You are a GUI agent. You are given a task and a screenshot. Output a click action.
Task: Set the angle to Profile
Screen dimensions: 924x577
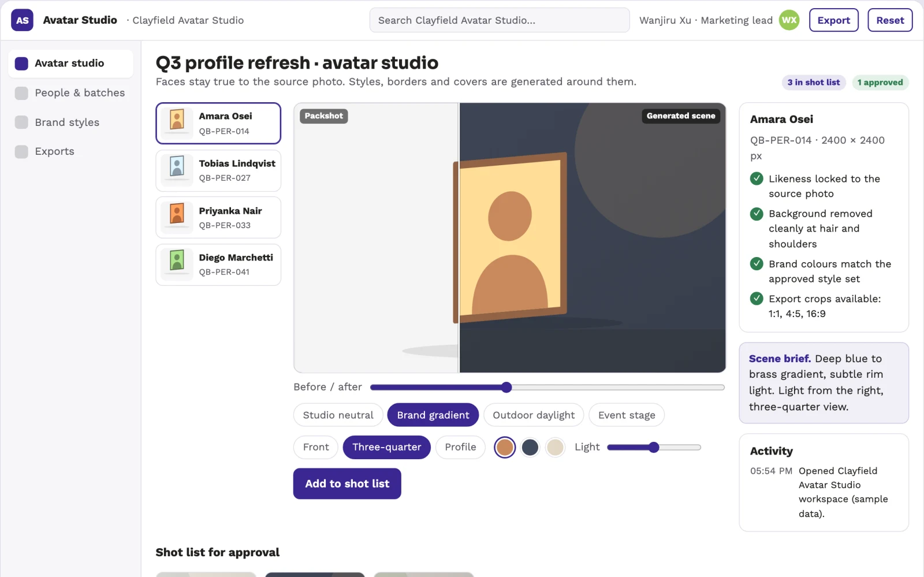tap(460, 447)
